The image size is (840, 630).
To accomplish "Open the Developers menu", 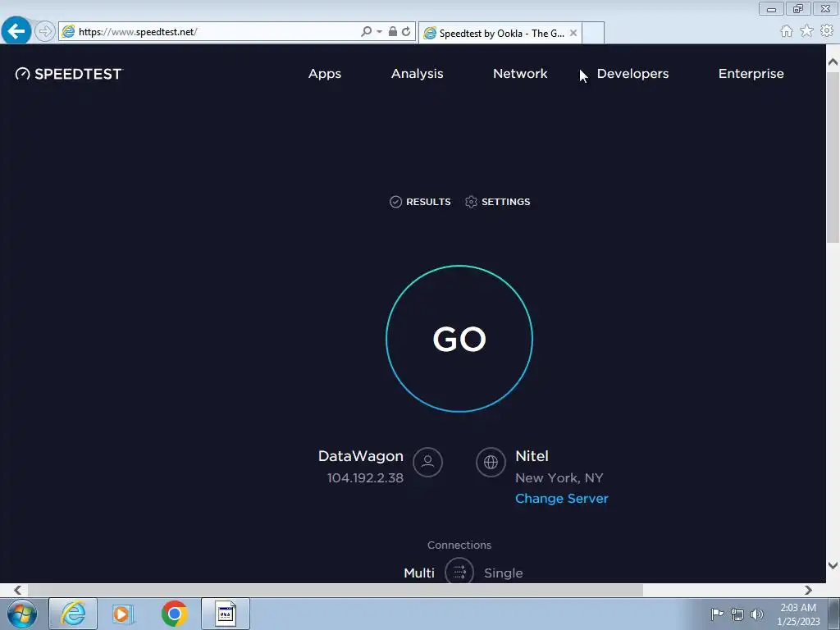I will coord(632,74).
